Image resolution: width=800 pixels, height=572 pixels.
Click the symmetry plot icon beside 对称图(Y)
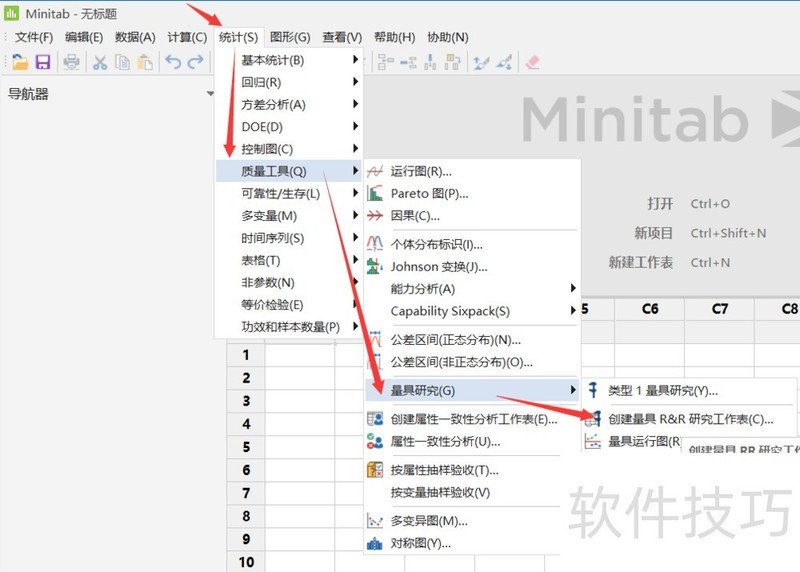click(x=375, y=543)
